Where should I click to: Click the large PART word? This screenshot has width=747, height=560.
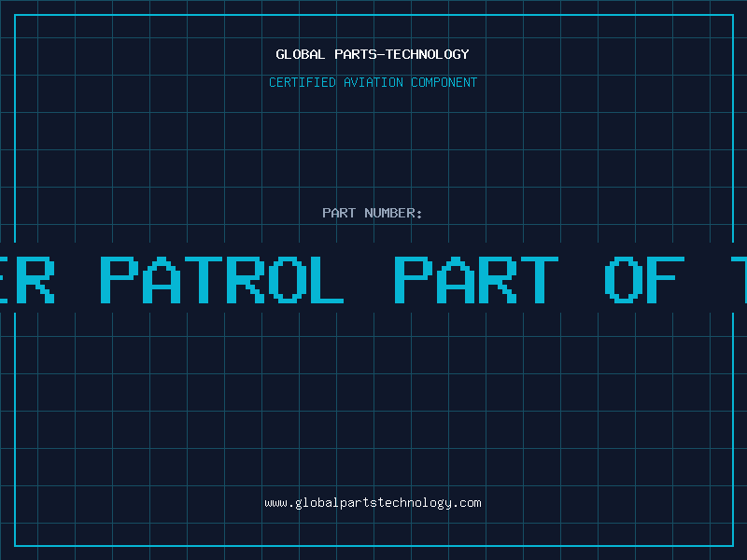[x=476, y=280]
